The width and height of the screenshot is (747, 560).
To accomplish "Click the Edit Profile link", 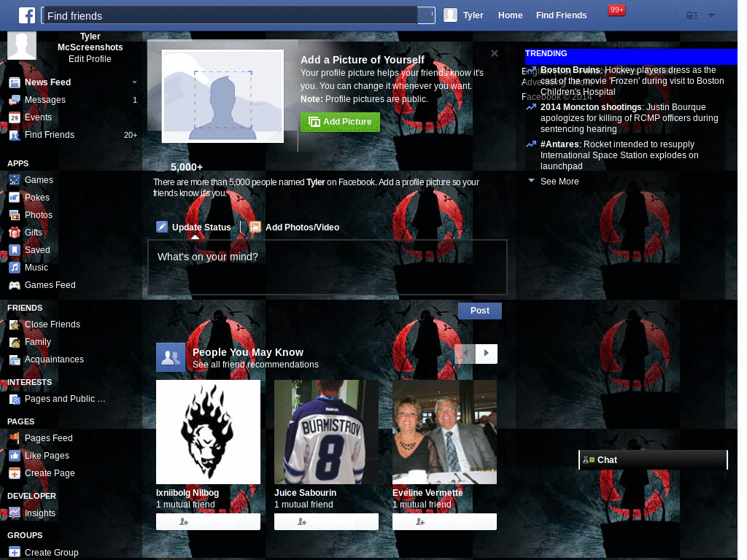I will 90,59.
